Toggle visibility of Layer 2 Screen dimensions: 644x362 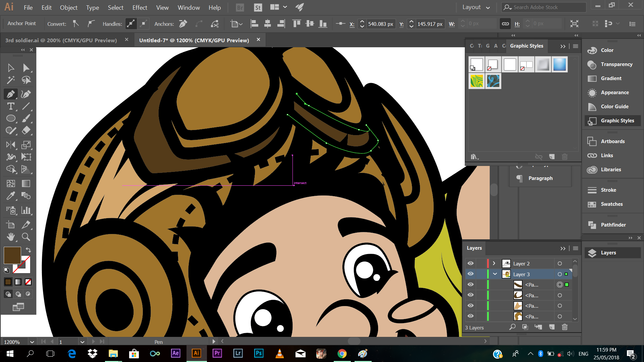click(x=471, y=263)
